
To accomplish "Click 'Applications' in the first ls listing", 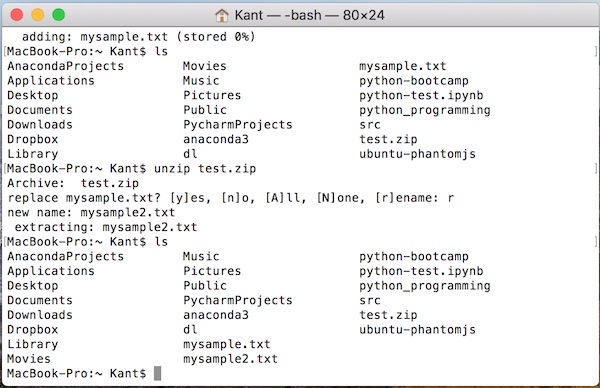I will pyautogui.click(x=51, y=80).
